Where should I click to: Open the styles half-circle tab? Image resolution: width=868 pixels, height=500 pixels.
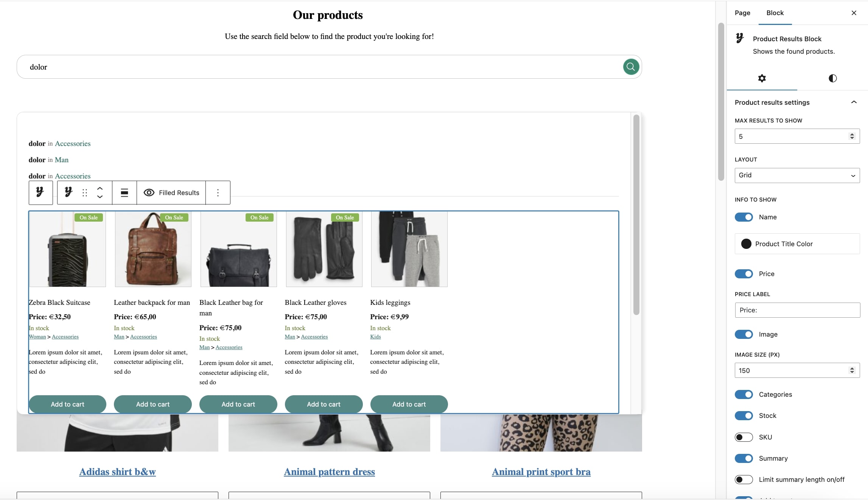click(x=832, y=78)
